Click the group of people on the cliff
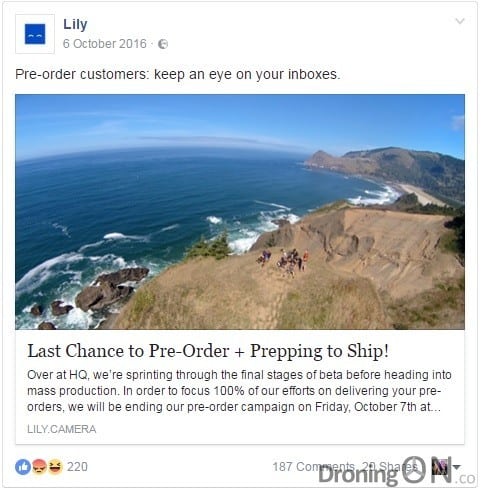 (x=283, y=262)
